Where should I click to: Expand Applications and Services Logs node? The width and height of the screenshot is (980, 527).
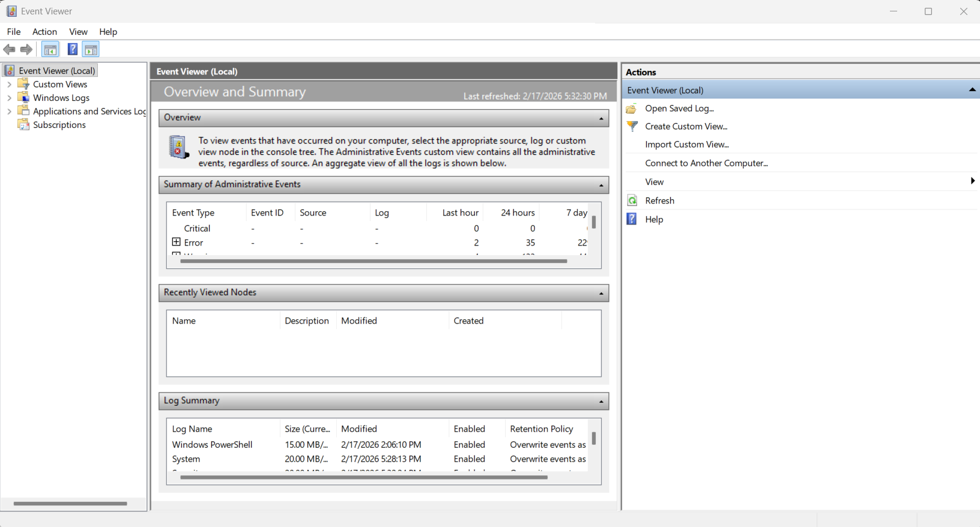(x=9, y=112)
